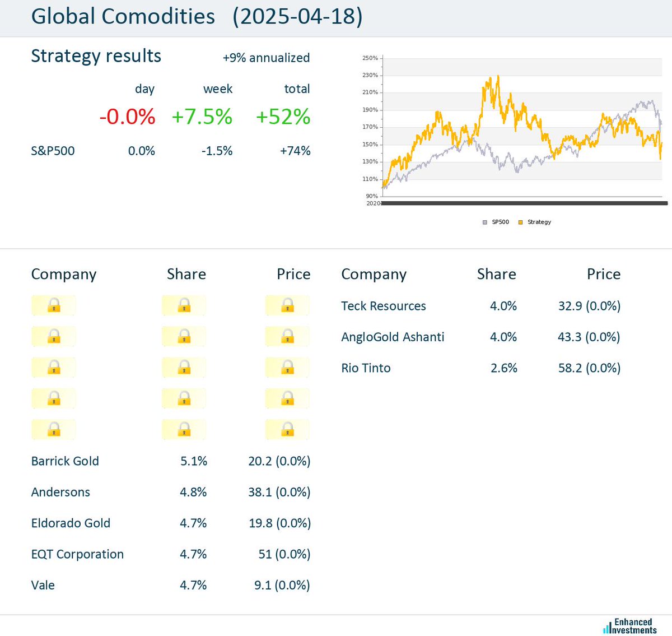
Task: Click the first locked row's Price lock icon
Action: tap(288, 305)
